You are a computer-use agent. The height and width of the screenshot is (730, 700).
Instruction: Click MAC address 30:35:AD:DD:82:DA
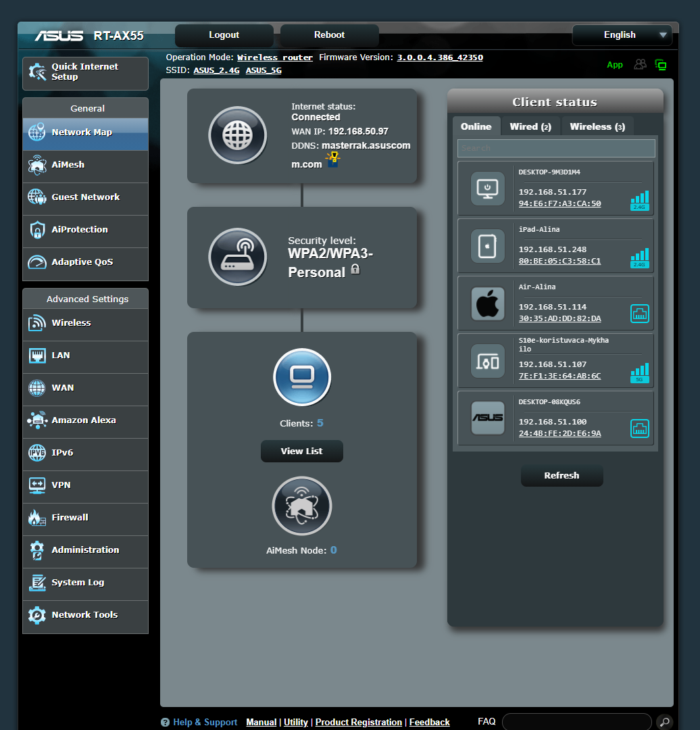(559, 318)
